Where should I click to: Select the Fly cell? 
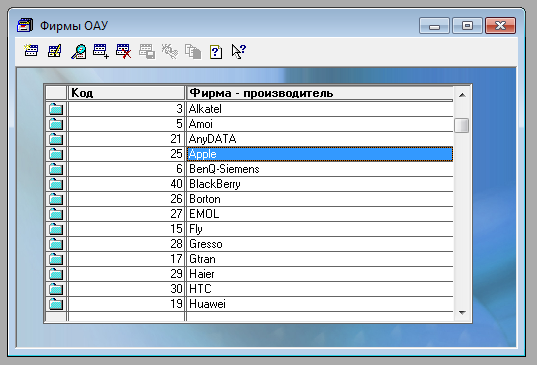pos(320,229)
